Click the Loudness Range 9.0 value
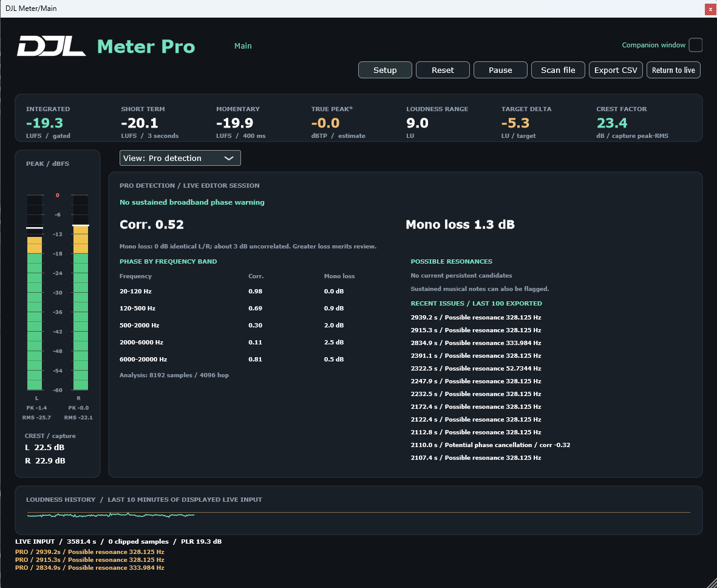The width and height of the screenshot is (717, 588). 417,123
